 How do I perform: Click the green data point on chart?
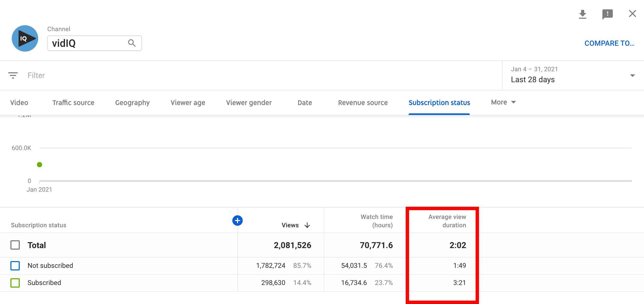[40, 165]
